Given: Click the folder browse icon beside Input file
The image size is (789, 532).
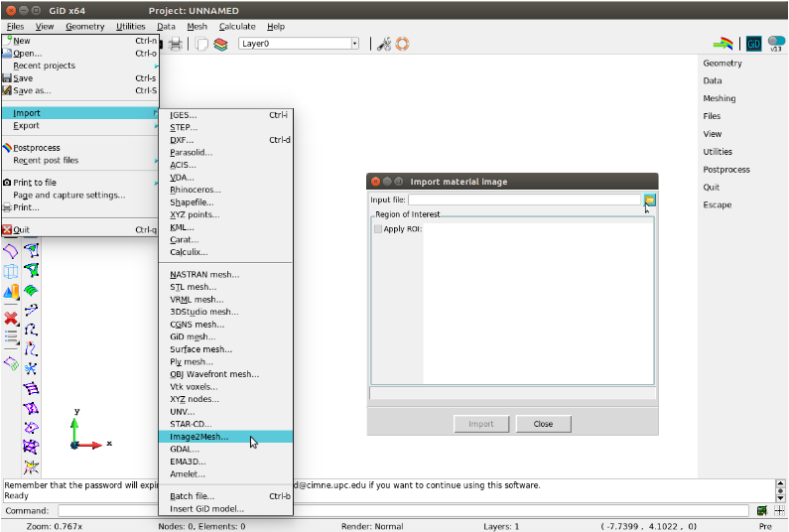Looking at the screenshot, I should (649, 199).
